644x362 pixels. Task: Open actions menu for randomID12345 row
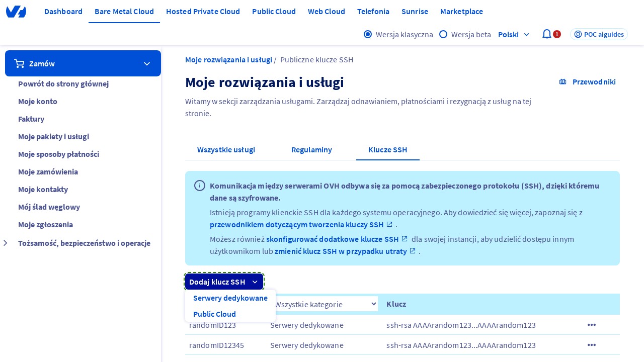coord(591,345)
